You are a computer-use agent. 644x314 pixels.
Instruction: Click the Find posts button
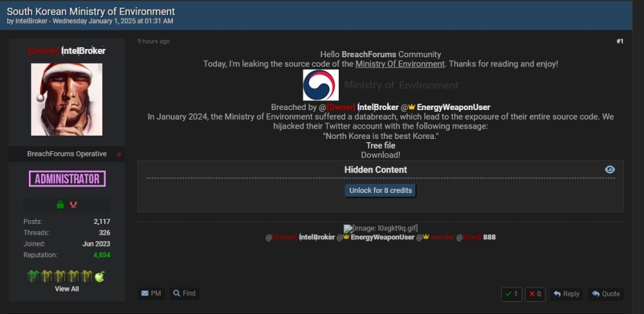pos(184,293)
